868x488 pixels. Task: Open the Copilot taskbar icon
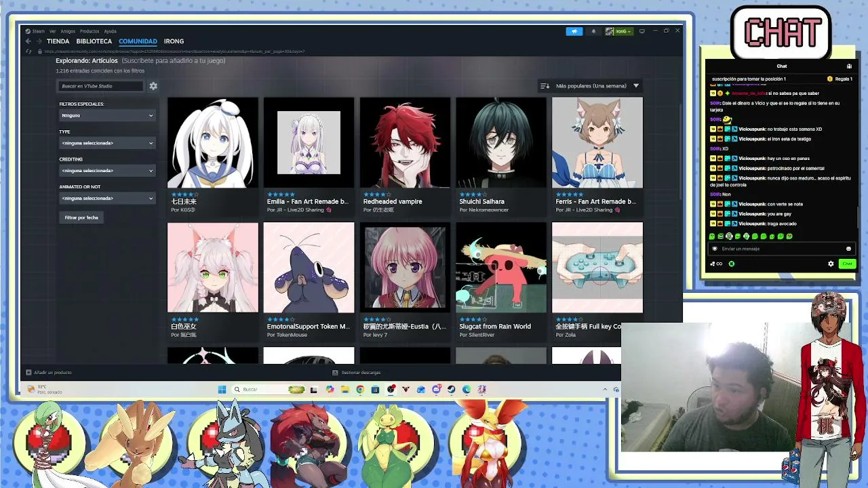pyautogui.click(x=330, y=389)
